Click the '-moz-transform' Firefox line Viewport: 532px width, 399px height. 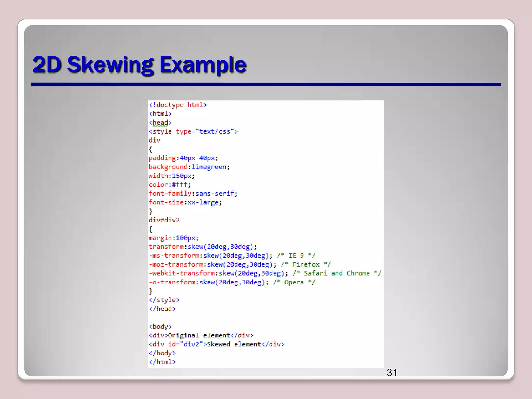click(x=240, y=264)
